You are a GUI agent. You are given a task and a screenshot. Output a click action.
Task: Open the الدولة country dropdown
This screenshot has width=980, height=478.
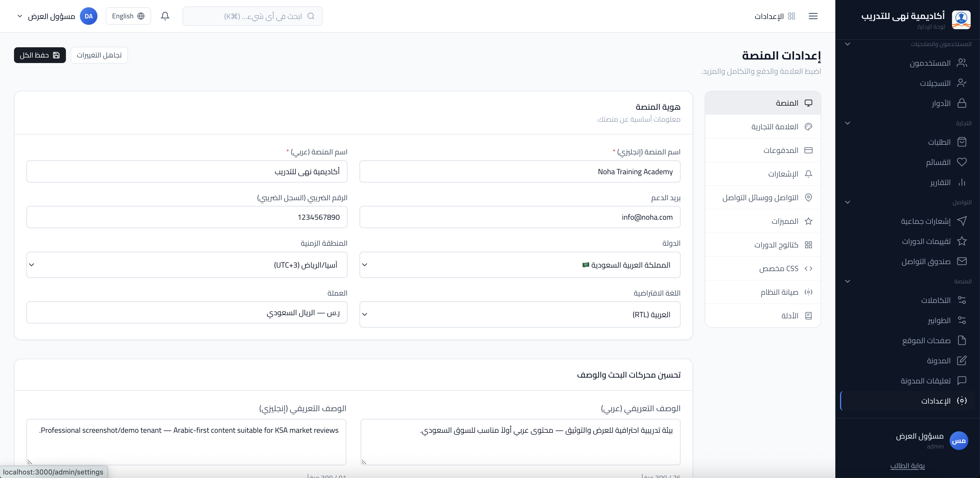pos(520,265)
